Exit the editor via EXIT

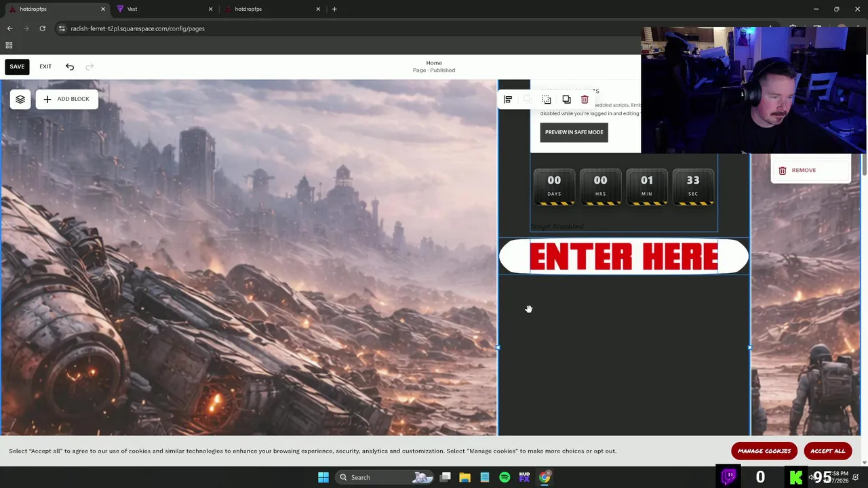pos(45,66)
